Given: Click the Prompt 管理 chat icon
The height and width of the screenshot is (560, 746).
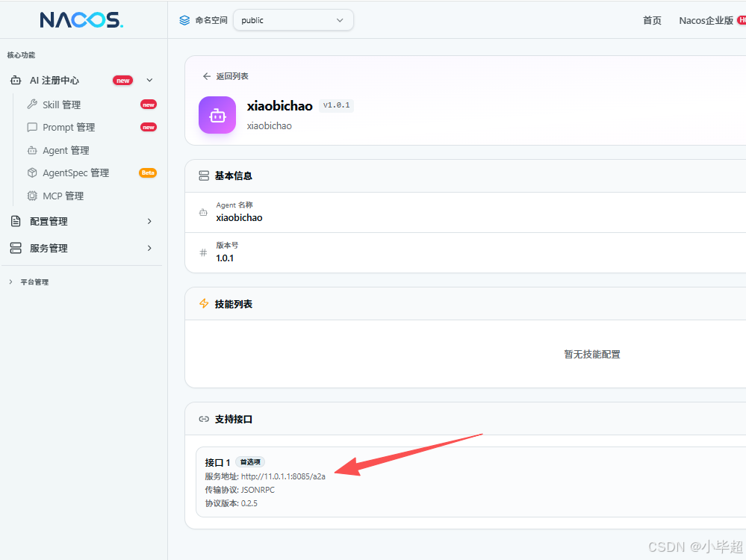Looking at the screenshot, I should 32,128.
